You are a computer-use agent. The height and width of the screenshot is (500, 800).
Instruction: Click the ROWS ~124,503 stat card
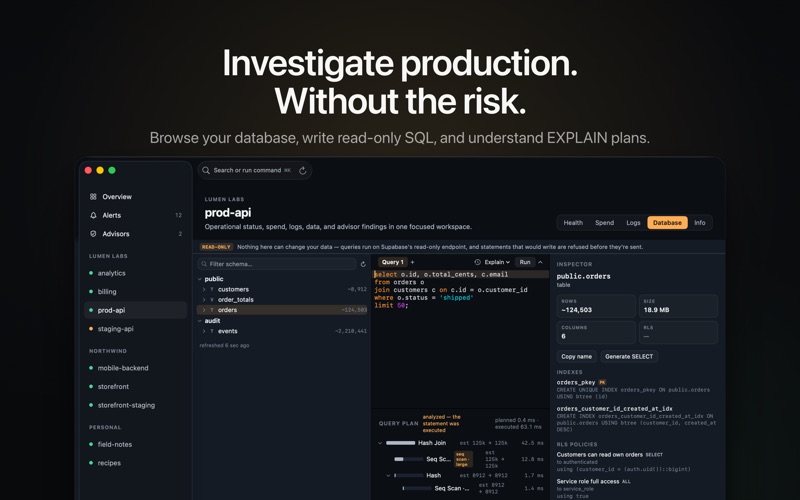coord(596,306)
